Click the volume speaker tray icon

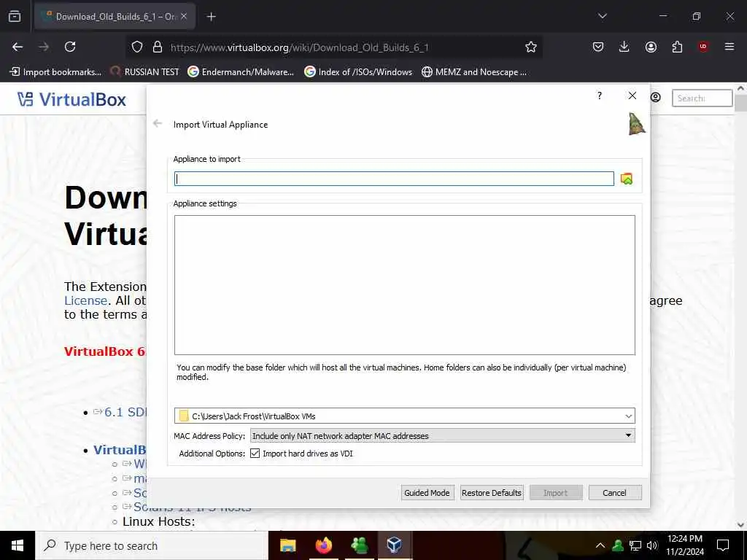(x=652, y=545)
